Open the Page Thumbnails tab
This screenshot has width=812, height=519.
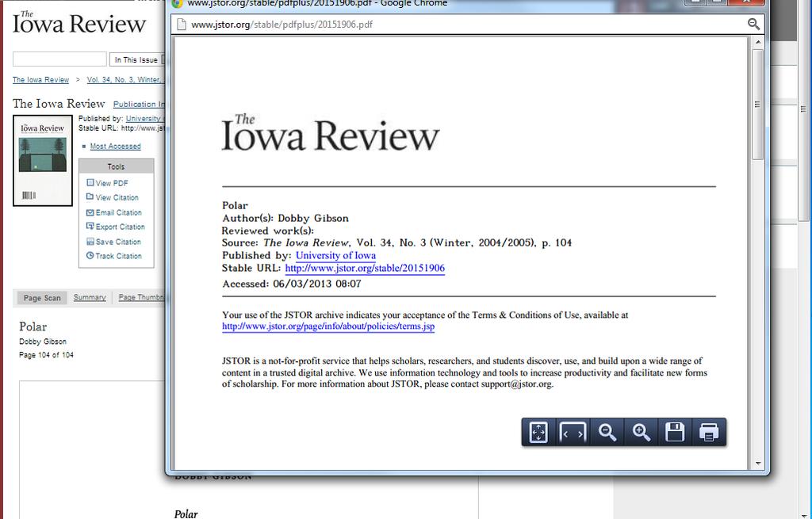point(141,297)
